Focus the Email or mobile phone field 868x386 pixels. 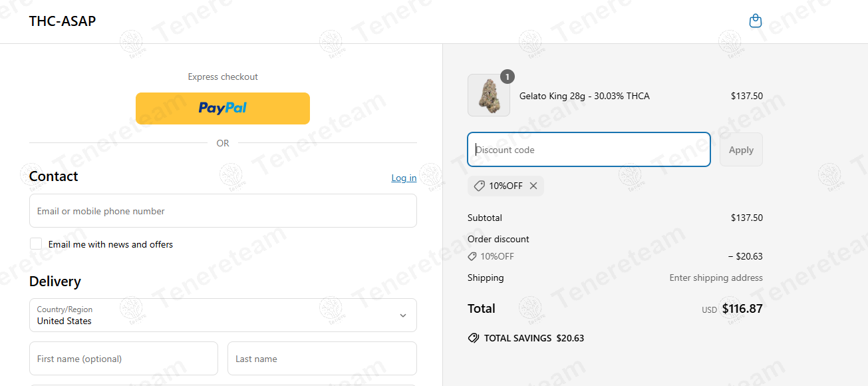pyautogui.click(x=223, y=211)
